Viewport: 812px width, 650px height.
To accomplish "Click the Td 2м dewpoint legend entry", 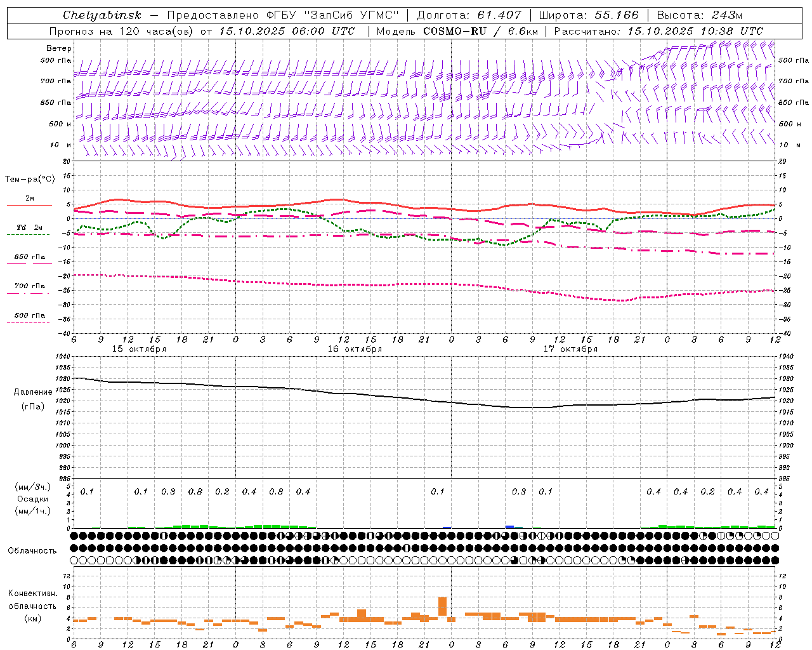I will [30, 227].
